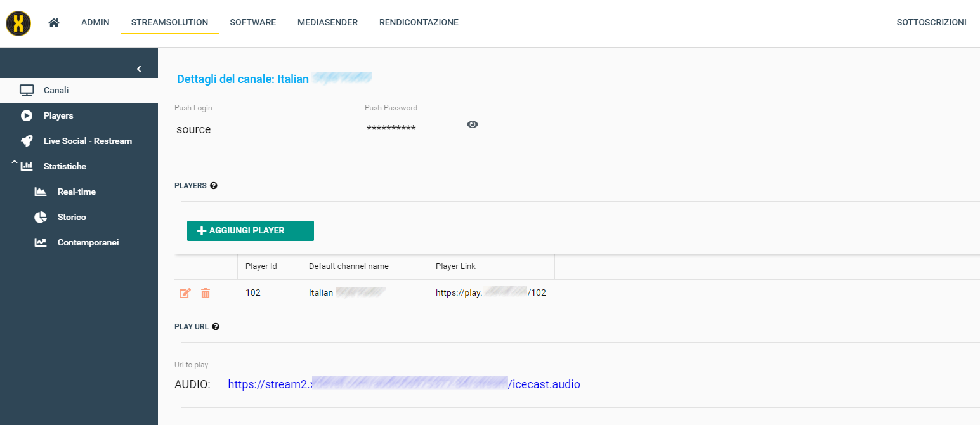
Task: Click the masked Push Password value
Action: point(391,129)
